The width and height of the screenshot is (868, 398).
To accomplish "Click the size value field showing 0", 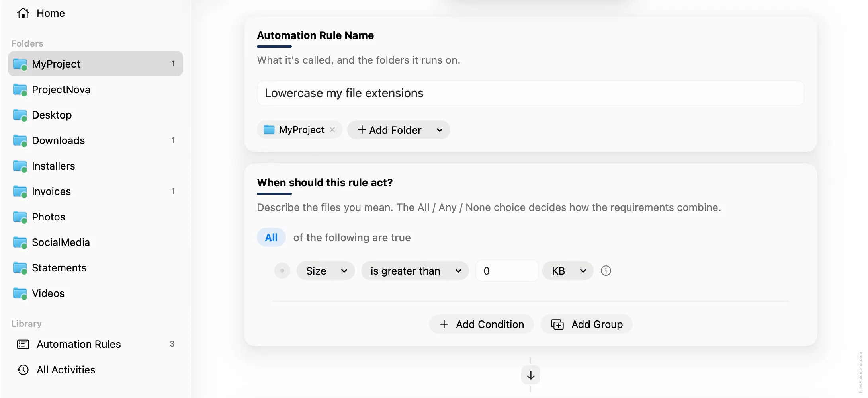I will tap(507, 271).
